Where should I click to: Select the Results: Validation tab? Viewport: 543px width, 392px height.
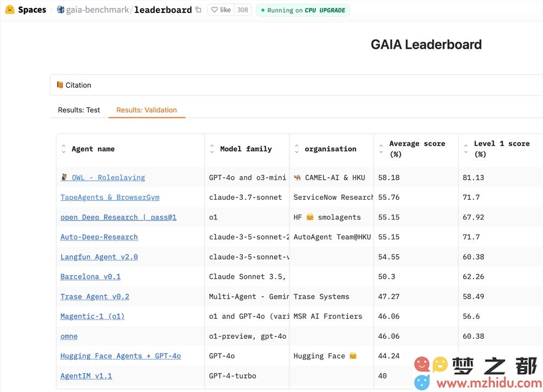[147, 110]
